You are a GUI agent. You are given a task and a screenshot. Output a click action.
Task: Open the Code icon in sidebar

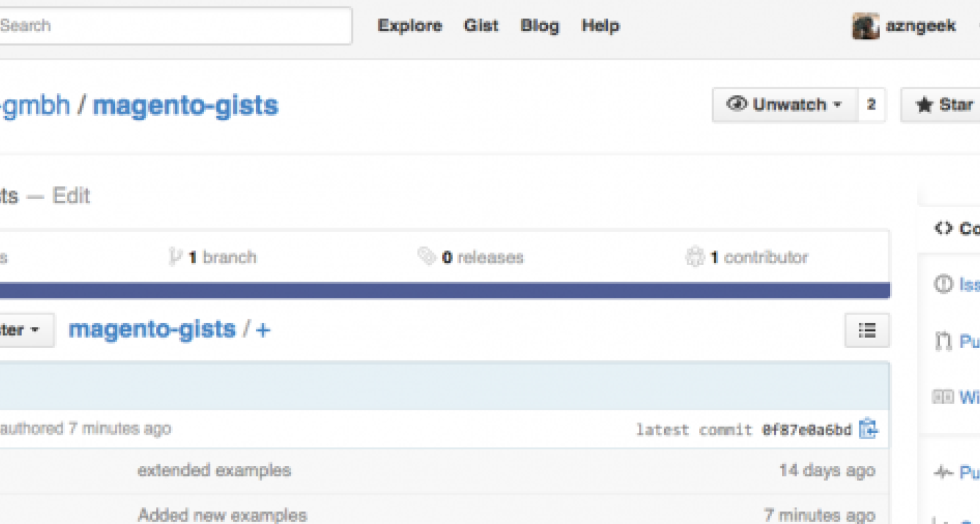pyautogui.click(x=944, y=228)
